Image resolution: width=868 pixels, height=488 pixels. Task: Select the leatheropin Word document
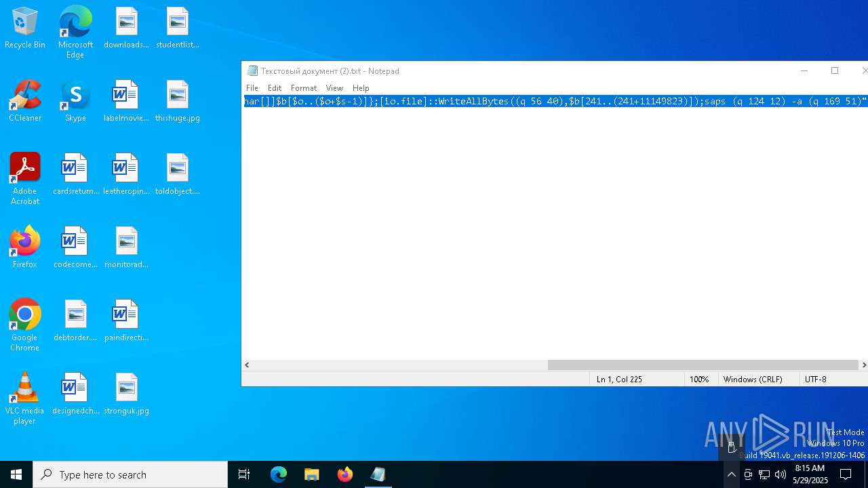click(126, 175)
